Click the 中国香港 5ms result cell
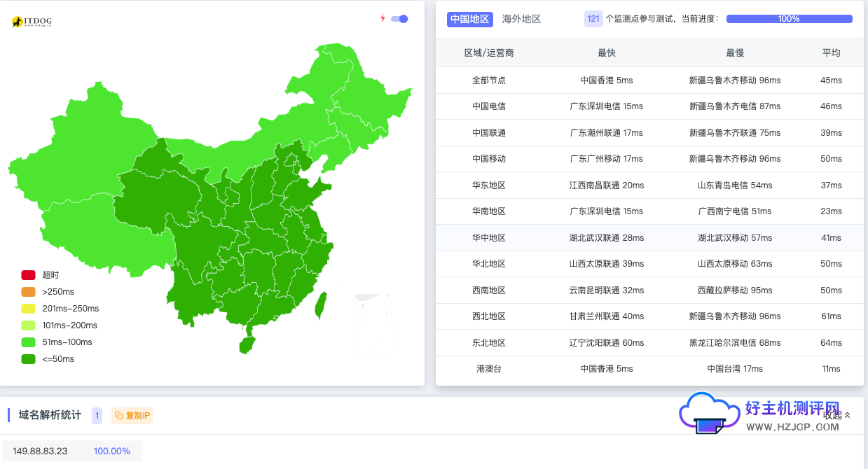Image resolution: width=868 pixels, height=469 pixels. (607, 80)
